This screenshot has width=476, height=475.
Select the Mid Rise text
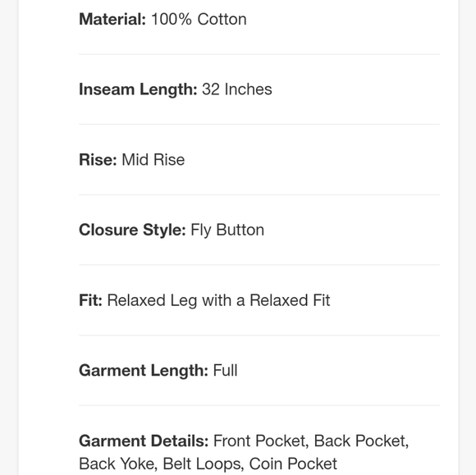[x=153, y=160]
